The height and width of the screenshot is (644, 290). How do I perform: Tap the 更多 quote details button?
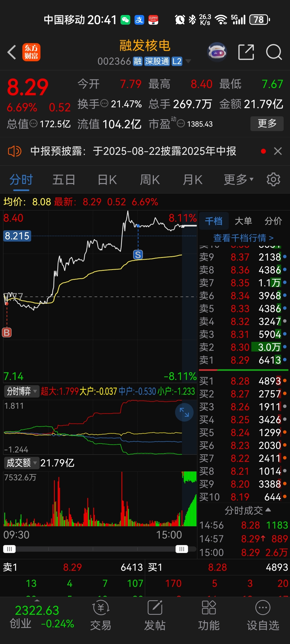[x=267, y=123]
